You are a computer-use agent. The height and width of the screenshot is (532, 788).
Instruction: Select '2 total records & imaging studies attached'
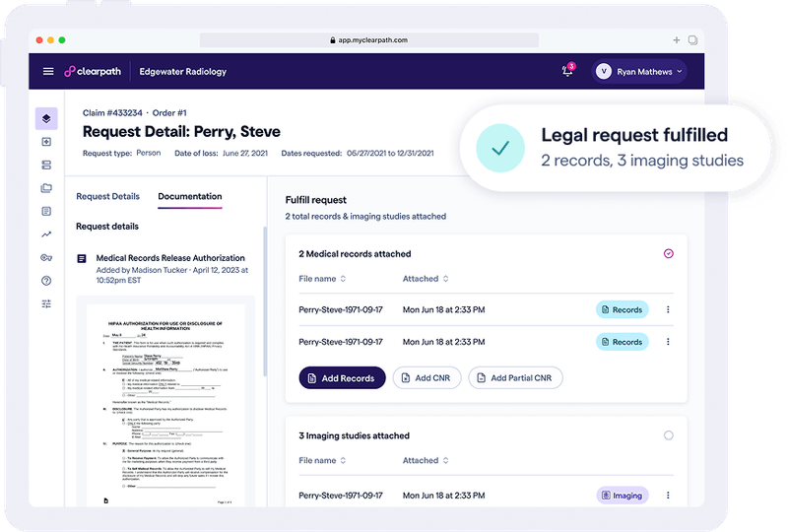pos(365,216)
